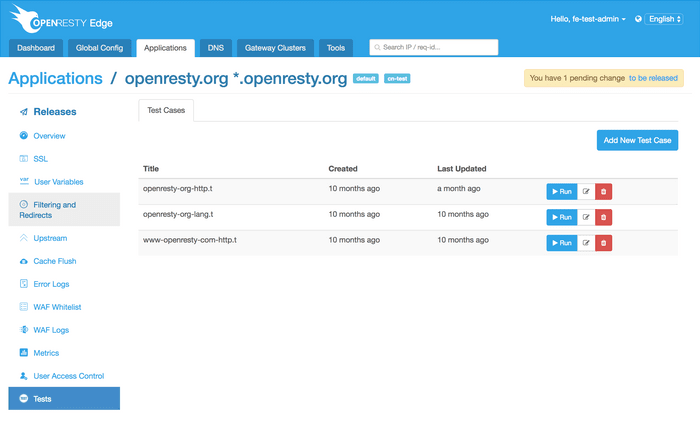Screen dimensions: 700x421
Task: Switch to the DNS tab
Action: (216, 48)
